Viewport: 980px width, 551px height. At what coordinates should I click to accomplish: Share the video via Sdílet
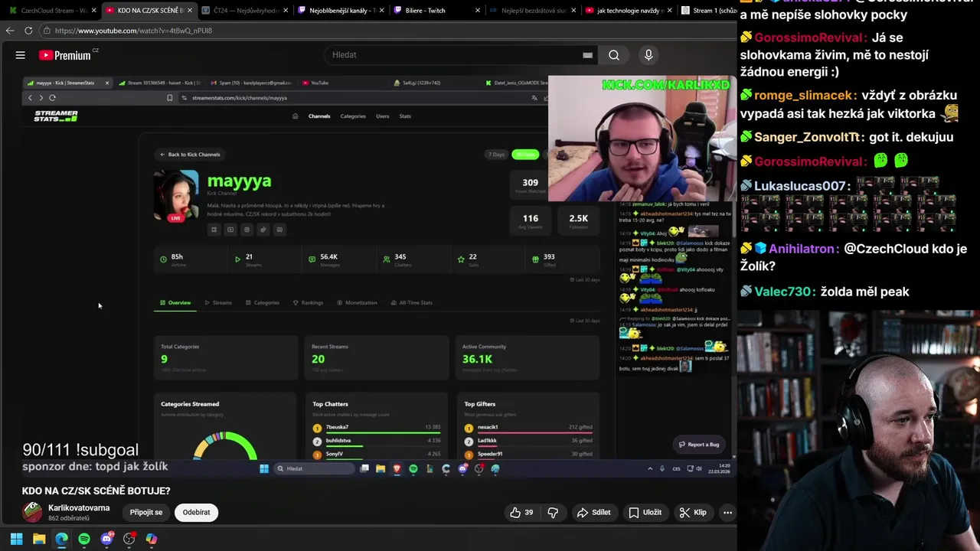(x=593, y=513)
